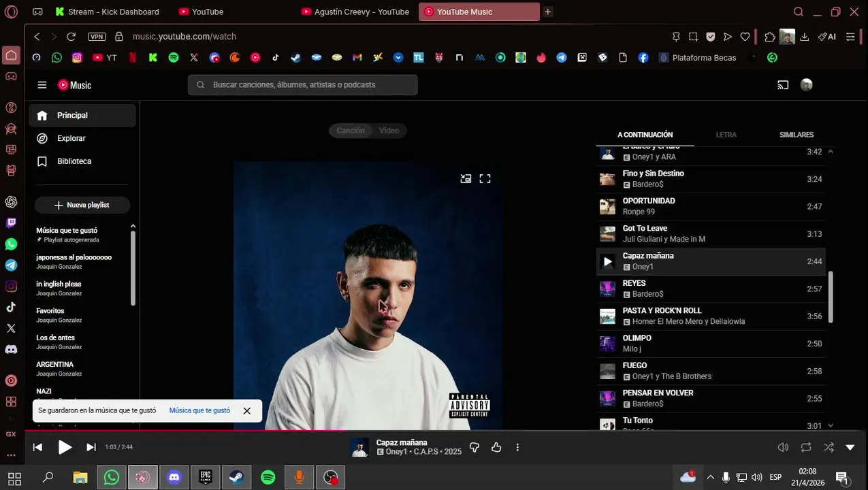Mute the player volume
Viewport: 868px width, 490px height.
click(783, 447)
